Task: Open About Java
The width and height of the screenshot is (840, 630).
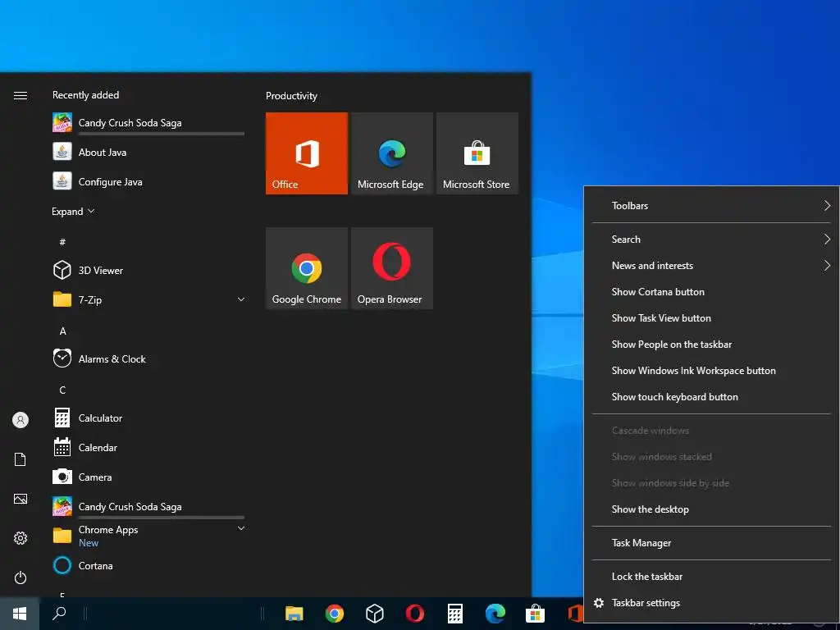Action: [x=148, y=152]
